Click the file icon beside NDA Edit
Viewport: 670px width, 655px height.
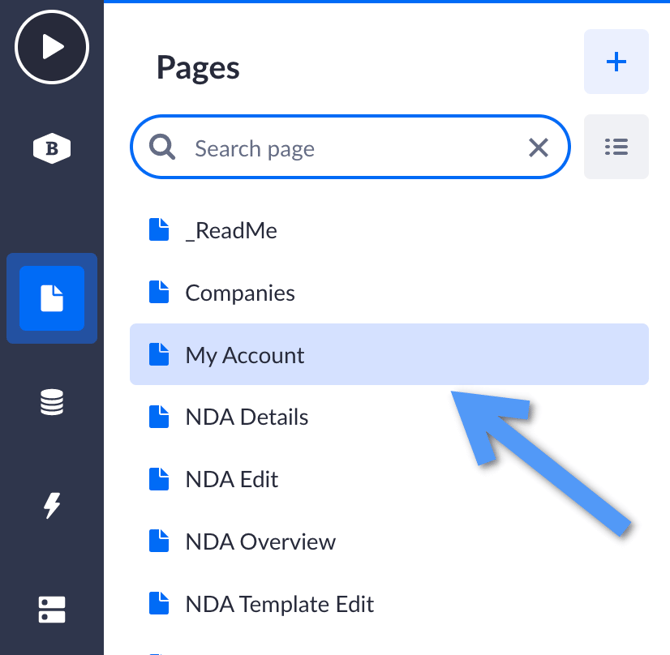pos(159,479)
